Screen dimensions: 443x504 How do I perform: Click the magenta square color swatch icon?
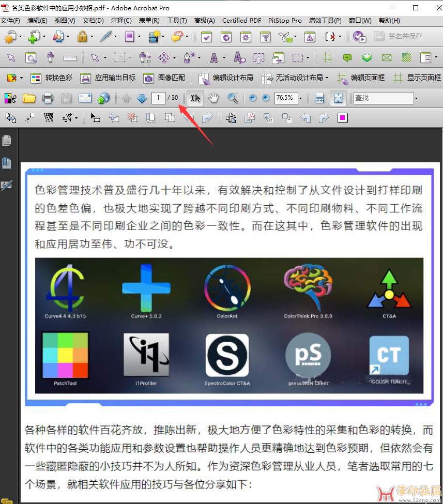pyautogui.click(x=343, y=118)
